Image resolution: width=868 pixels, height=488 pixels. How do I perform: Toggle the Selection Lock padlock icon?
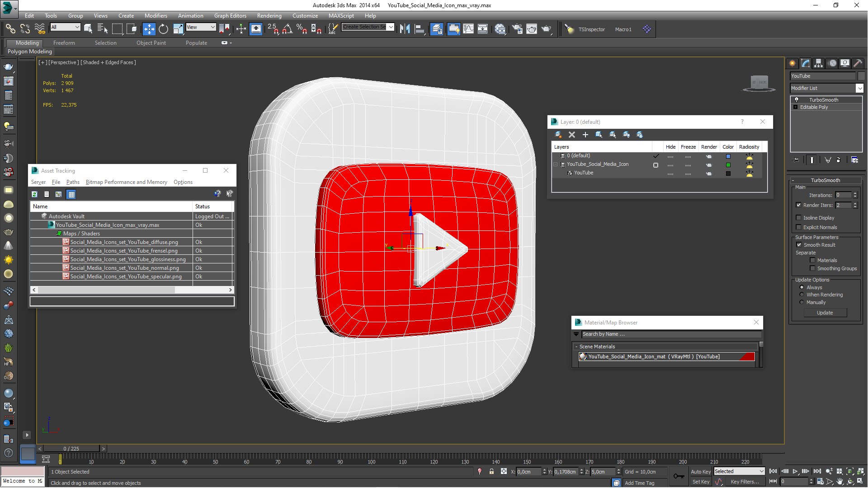[x=491, y=471]
